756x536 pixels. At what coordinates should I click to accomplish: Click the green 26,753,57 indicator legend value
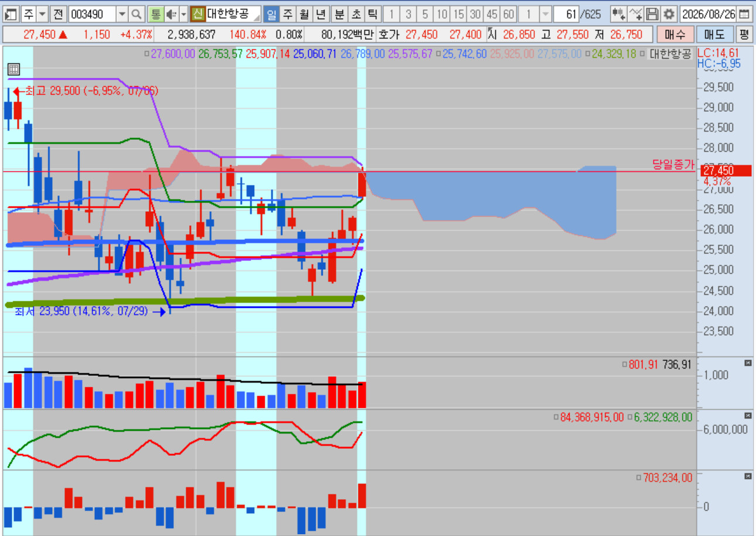click(x=221, y=54)
